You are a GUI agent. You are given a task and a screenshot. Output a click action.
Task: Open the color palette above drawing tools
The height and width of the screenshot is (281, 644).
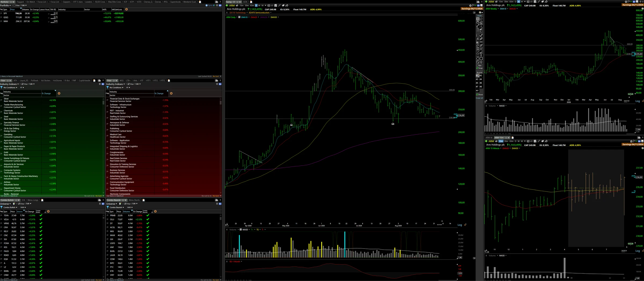tap(480, 12)
